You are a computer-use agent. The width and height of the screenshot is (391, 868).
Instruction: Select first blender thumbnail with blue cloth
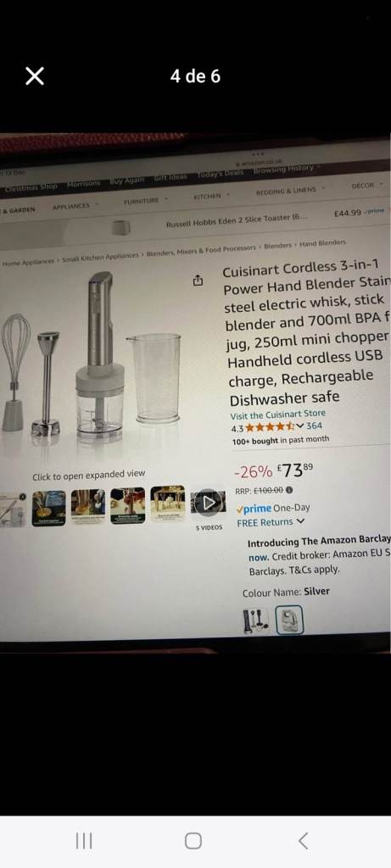(x=48, y=508)
